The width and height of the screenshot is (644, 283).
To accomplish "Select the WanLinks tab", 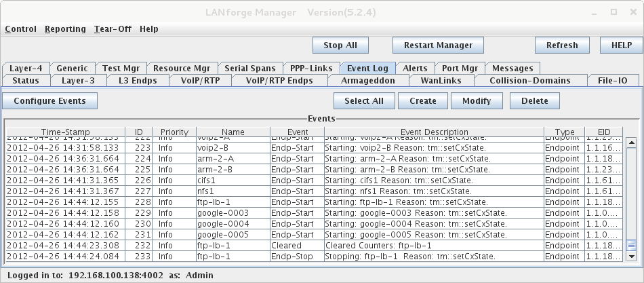I will pos(441,81).
